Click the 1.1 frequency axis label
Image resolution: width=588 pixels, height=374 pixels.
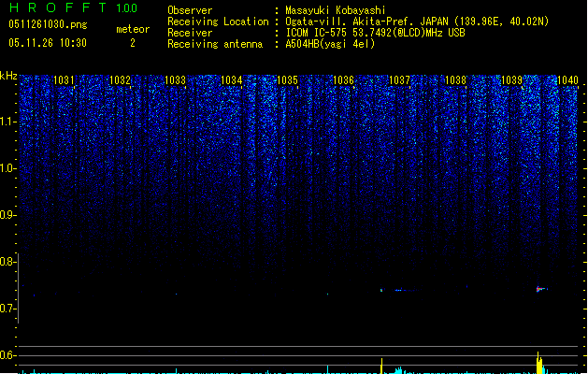pos(8,122)
